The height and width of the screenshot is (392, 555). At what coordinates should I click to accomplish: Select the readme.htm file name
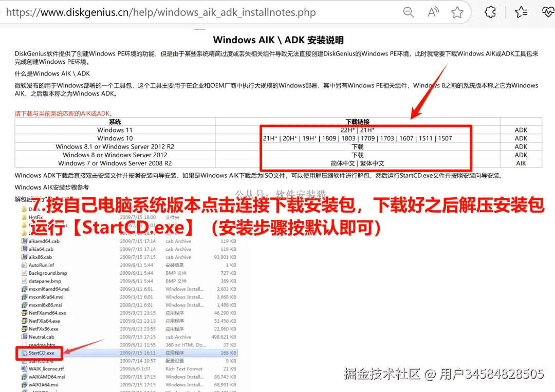[42, 345]
